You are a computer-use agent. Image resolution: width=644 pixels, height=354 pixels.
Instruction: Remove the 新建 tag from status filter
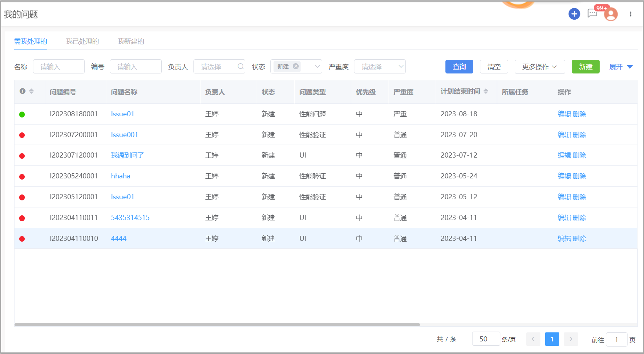[x=296, y=66]
